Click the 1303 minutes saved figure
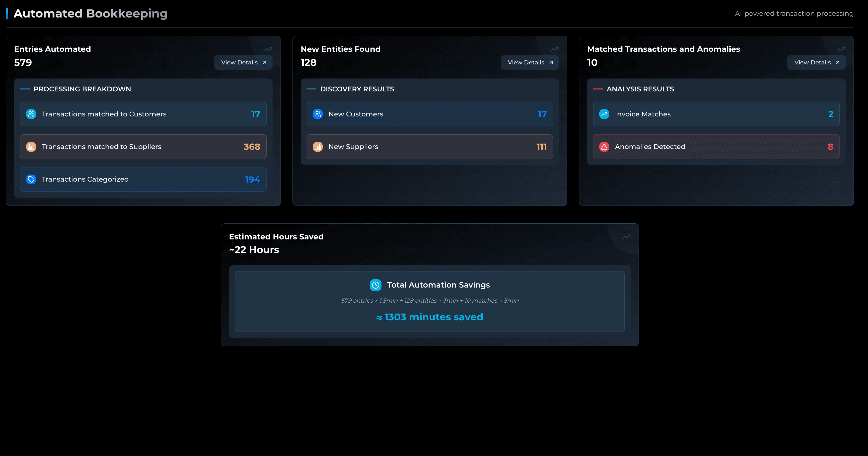 [430, 317]
